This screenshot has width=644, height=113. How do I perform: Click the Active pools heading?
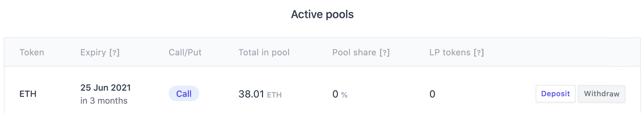[x=322, y=15]
